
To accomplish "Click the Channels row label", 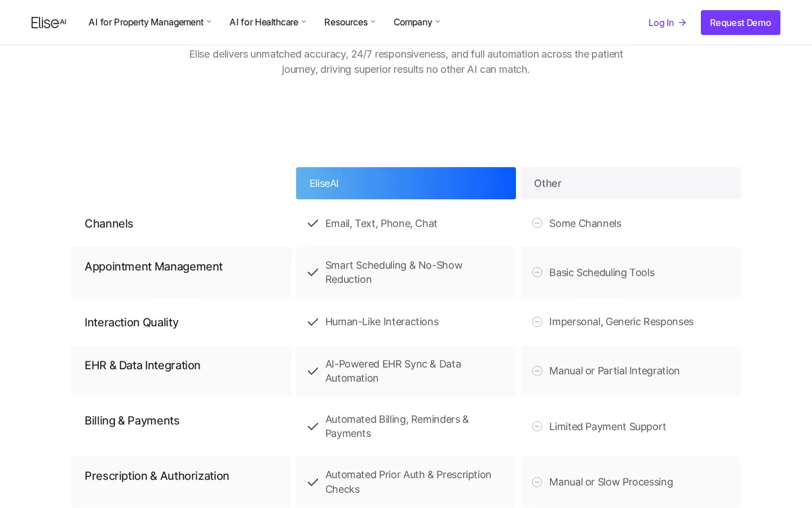I will tap(109, 224).
